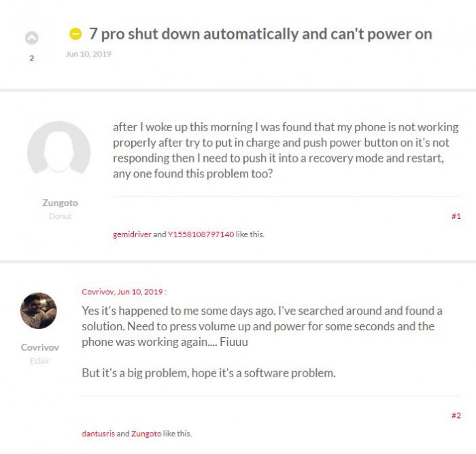Open dantusris profile in the likes line

pyautogui.click(x=98, y=433)
